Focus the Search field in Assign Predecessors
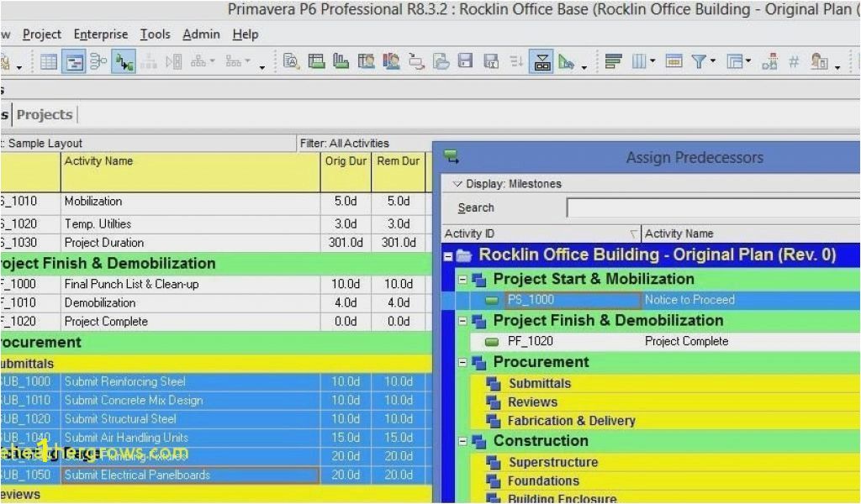The image size is (861, 504). 713,207
